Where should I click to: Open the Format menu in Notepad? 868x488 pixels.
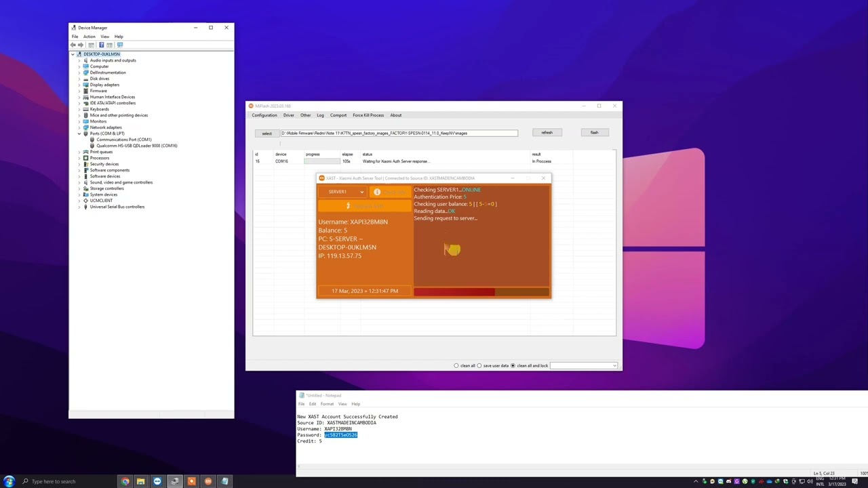coord(327,404)
